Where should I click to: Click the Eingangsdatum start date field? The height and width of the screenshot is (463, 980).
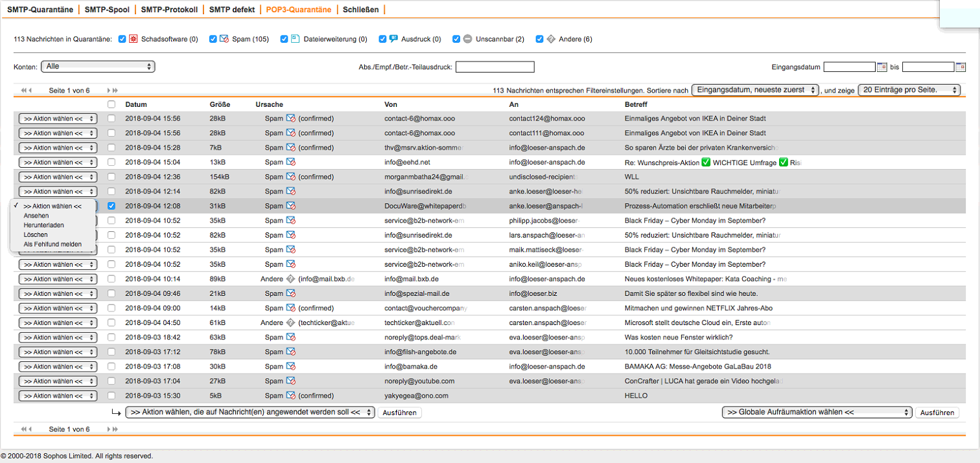click(x=850, y=67)
